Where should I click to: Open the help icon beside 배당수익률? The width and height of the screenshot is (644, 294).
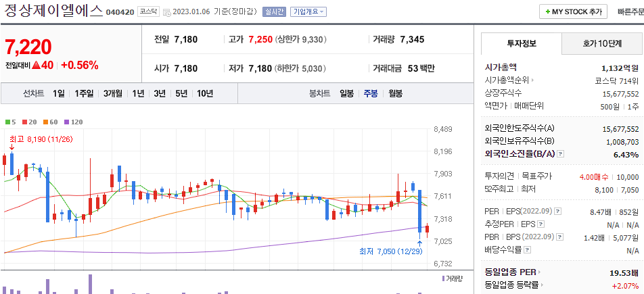click(x=528, y=249)
